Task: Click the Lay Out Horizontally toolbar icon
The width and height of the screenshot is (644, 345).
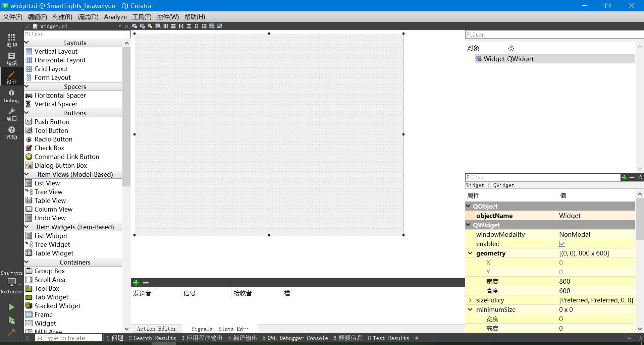Action: point(166,26)
